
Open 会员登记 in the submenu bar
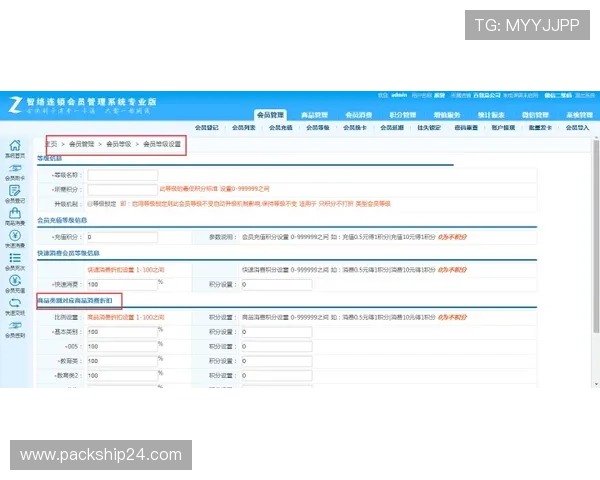click(207, 127)
